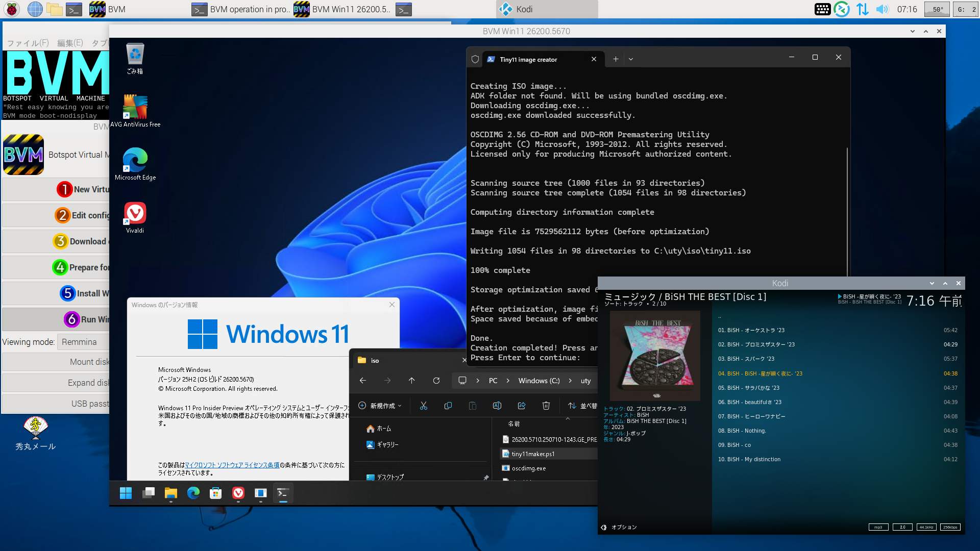980x551 pixels.
Task: Go back in the iso Explorer window
Action: coord(362,381)
